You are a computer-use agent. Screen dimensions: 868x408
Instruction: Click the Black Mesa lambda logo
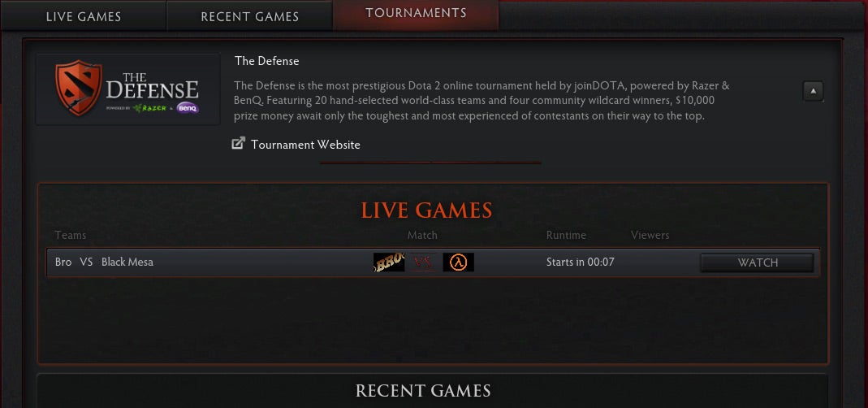pyautogui.click(x=458, y=263)
